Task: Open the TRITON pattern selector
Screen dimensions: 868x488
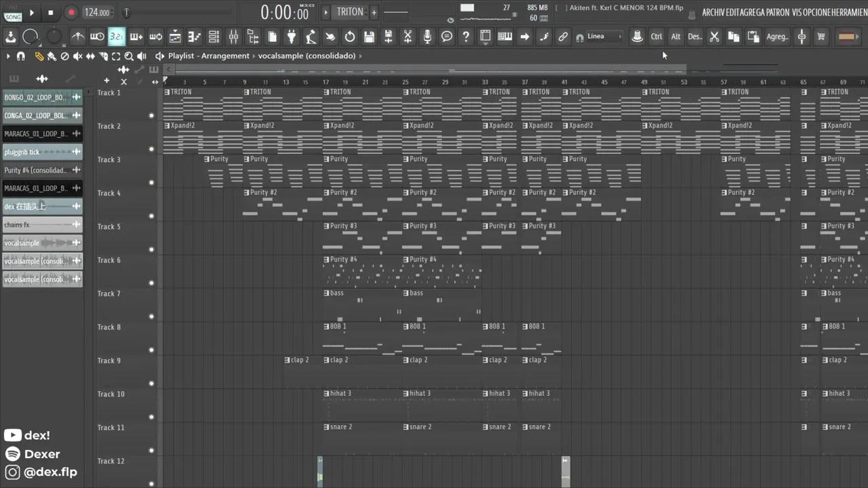Action: tap(350, 12)
